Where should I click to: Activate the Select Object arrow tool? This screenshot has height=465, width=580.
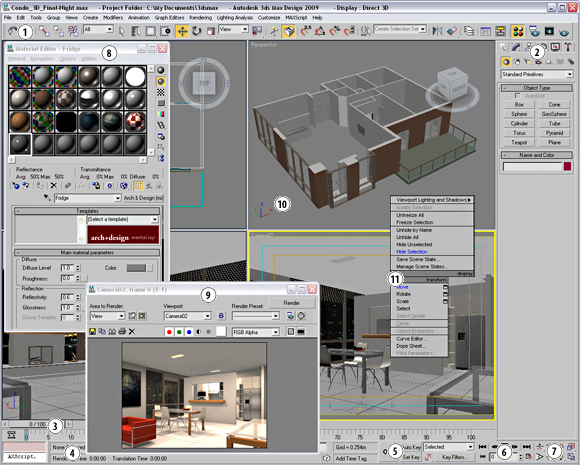click(122, 31)
